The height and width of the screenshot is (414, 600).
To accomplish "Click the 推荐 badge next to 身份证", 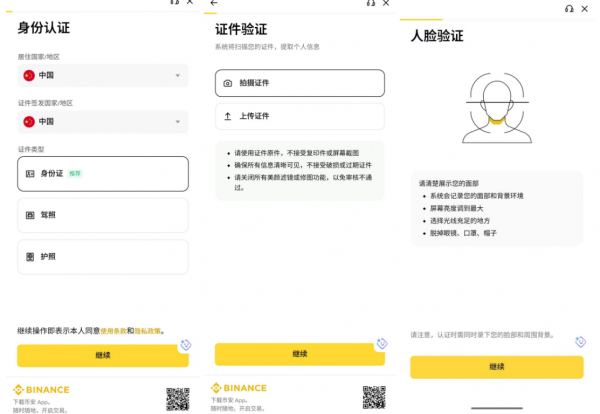I will pos(75,174).
